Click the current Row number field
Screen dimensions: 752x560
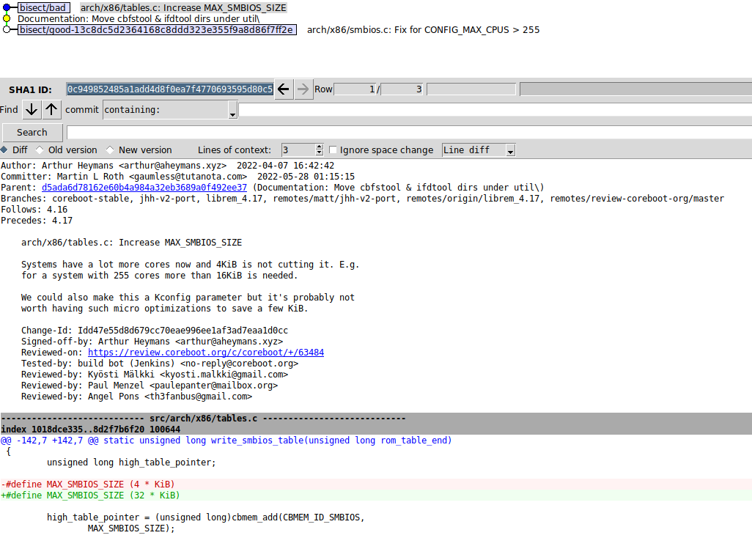(x=355, y=89)
